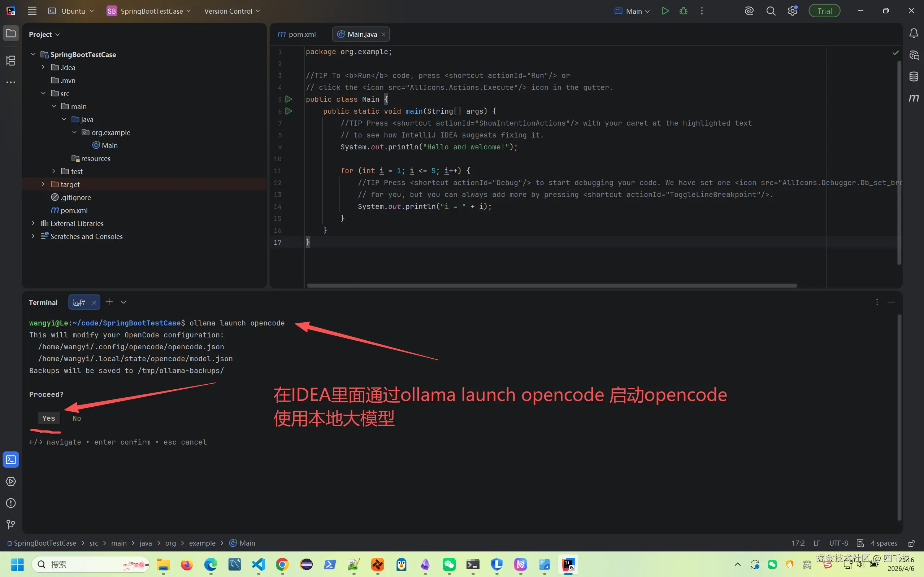Viewport: 924px width, 577px height.
Task: Toggle the Terminal tool window
Action: 11,459
